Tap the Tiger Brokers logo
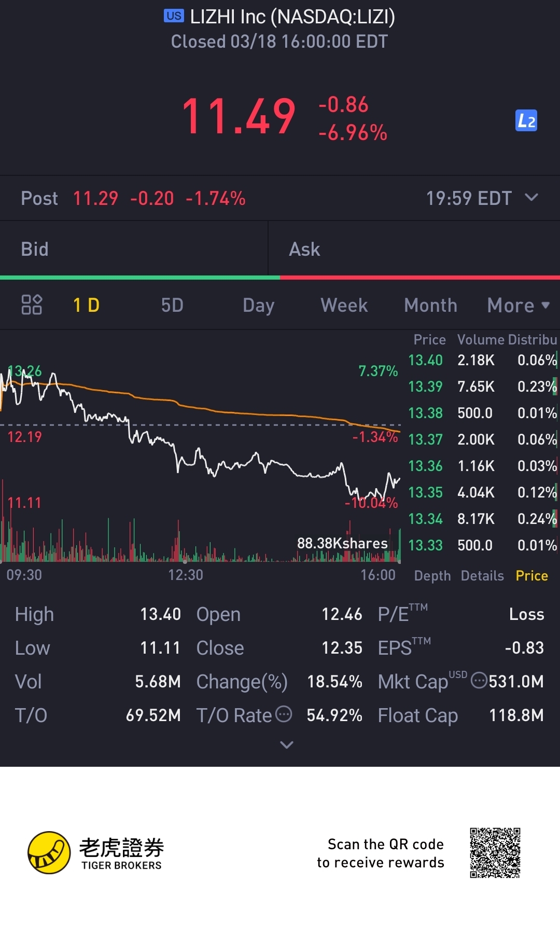The height and width of the screenshot is (939, 560). [96, 852]
